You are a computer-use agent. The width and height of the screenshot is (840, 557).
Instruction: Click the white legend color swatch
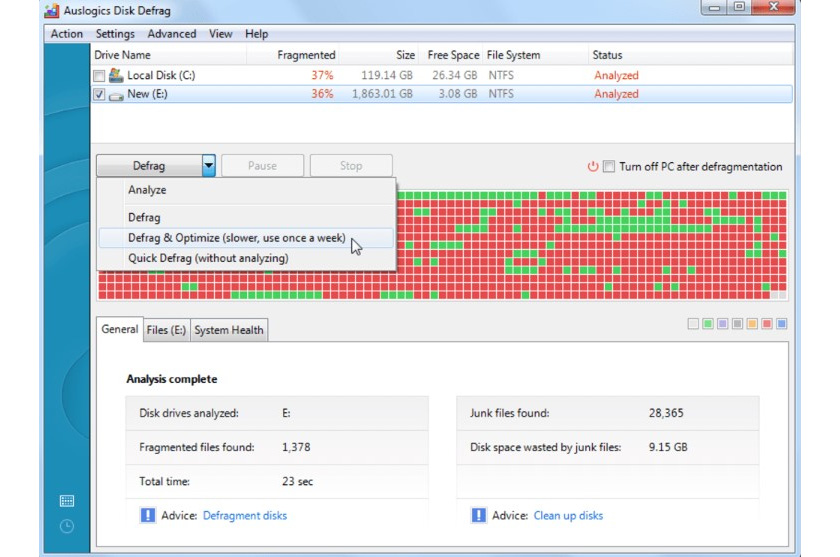click(693, 323)
